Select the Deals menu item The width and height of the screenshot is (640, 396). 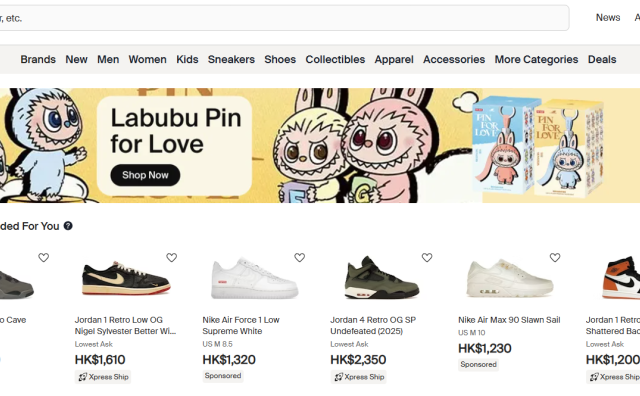[602, 60]
